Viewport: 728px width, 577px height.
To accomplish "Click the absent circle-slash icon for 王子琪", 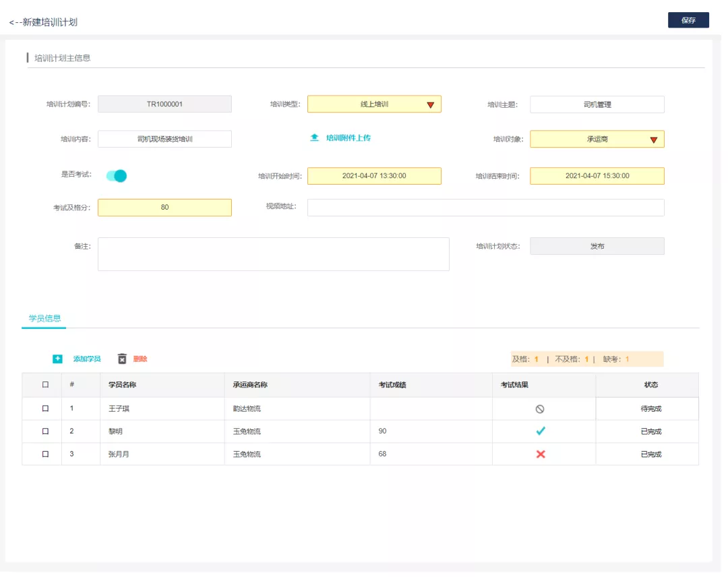I will [540, 408].
